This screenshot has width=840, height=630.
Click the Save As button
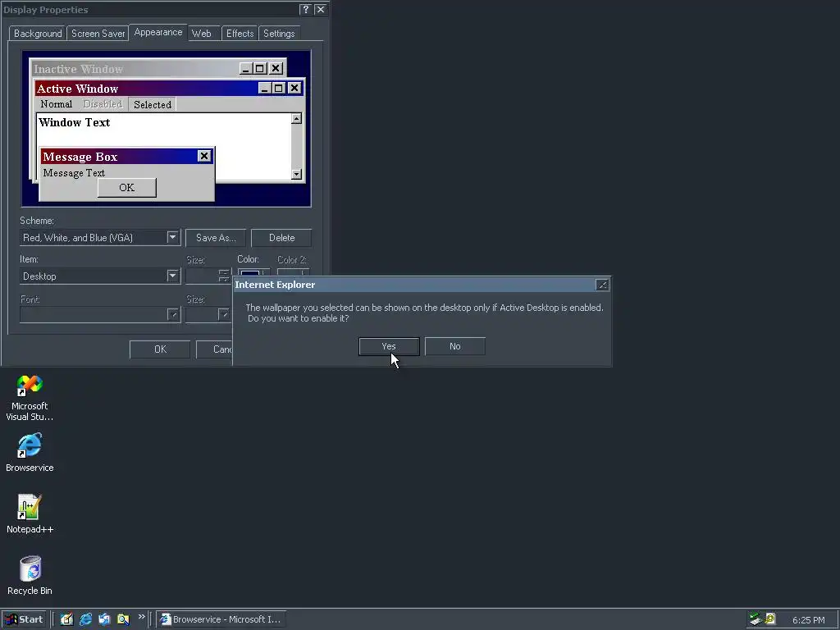pos(216,238)
